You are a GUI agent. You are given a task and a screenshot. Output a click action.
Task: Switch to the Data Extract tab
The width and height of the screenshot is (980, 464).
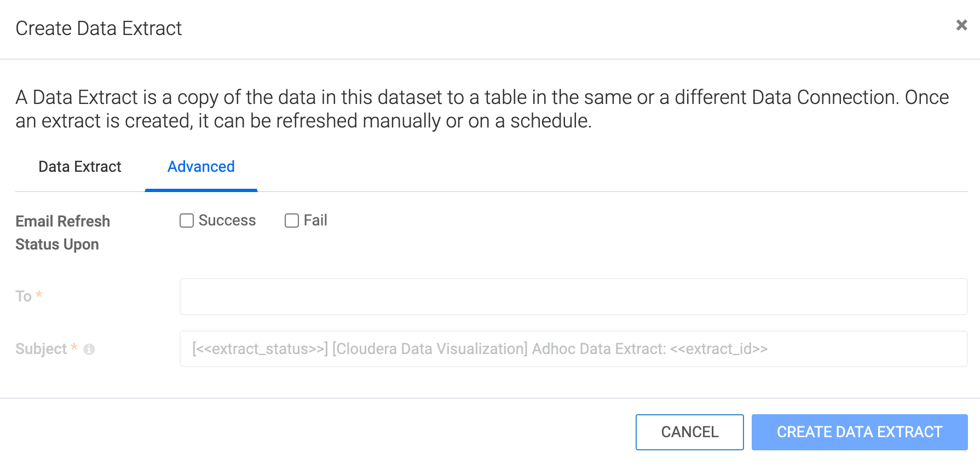[80, 166]
